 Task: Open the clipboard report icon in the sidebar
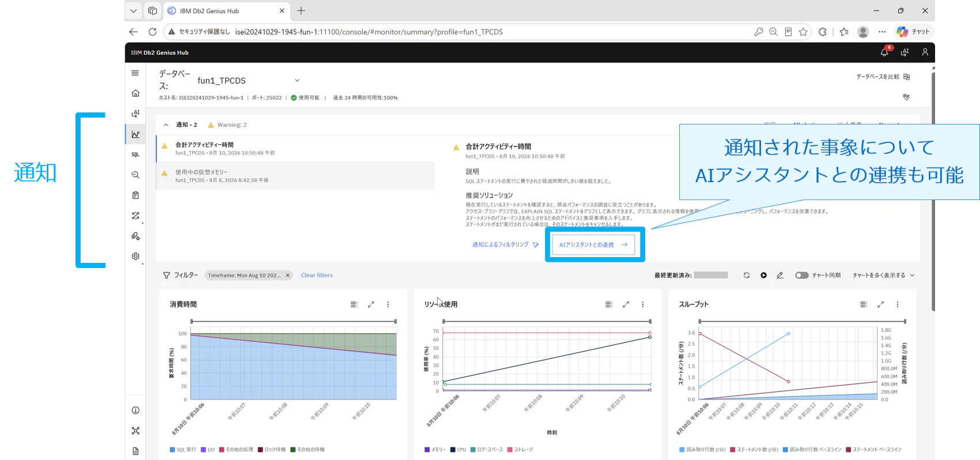pos(135,195)
